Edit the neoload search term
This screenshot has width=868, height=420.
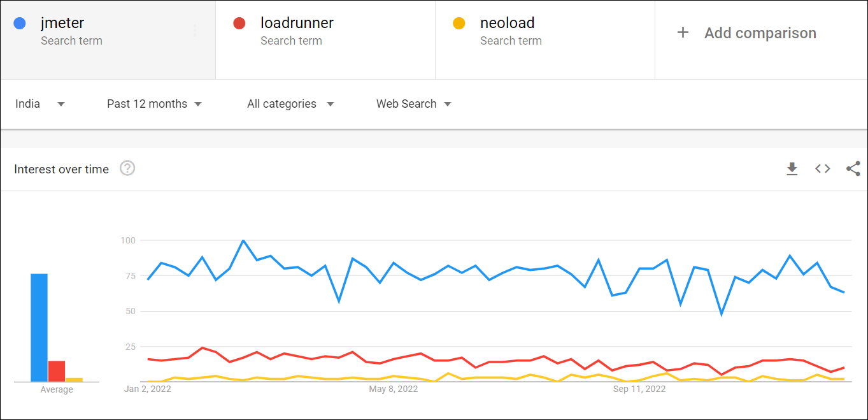[x=508, y=24]
